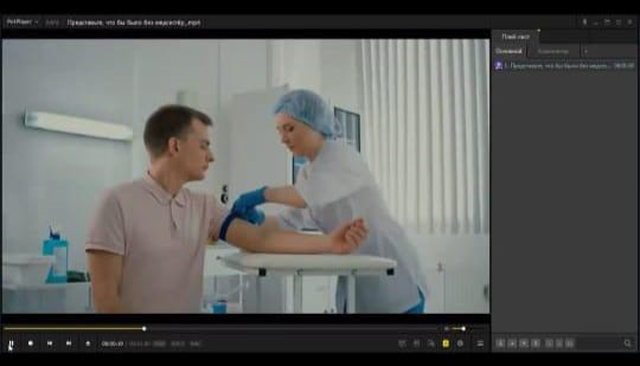Viewport: 640px width, 366px height.
Task: Open the settings gear control panel
Action: (460, 344)
